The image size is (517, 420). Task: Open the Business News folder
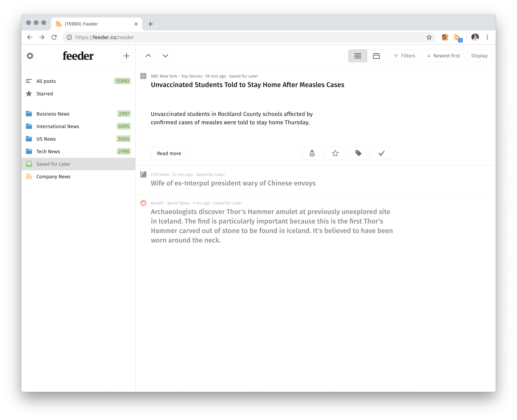[78, 114]
